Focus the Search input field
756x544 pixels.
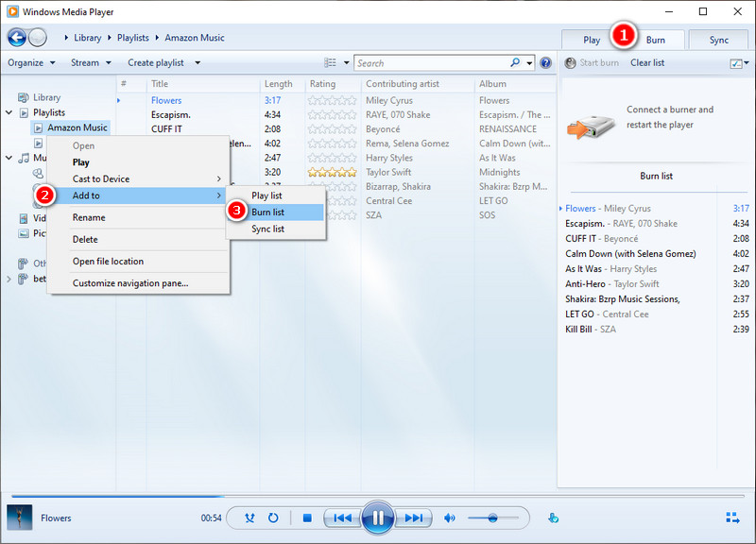click(x=432, y=63)
